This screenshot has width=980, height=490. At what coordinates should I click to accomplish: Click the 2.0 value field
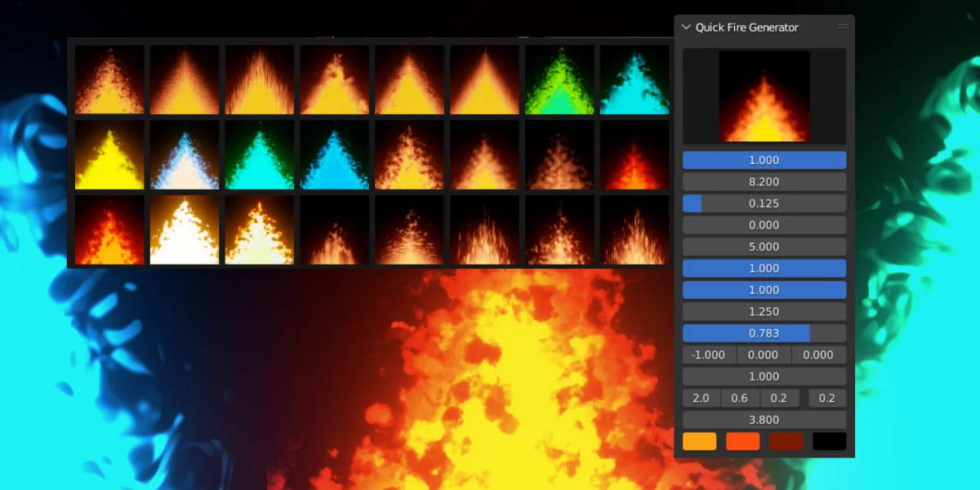[701, 398]
